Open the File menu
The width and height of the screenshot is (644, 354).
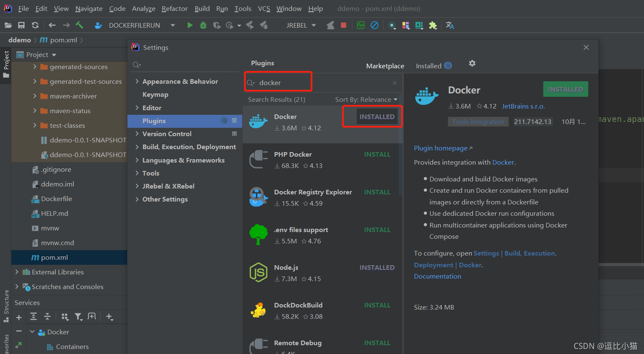[x=23, y=8]
